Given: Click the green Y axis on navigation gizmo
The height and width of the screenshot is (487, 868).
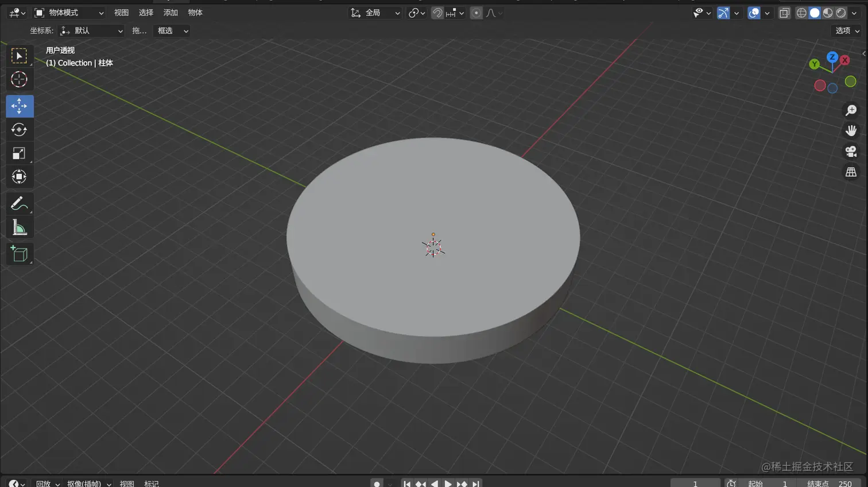Looking at the screenshot, I should (x=814, y=64).
